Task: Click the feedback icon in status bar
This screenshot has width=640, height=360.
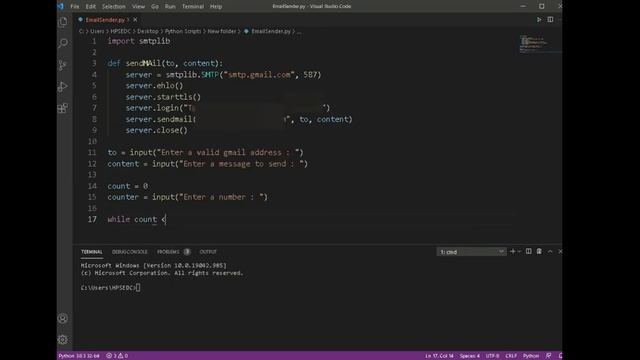Action: click(549, 356)
